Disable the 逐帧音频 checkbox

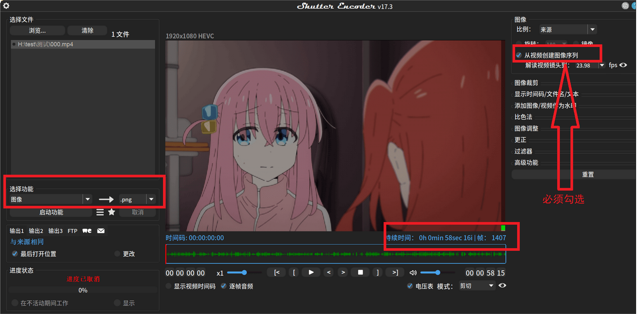pos(224,286)
